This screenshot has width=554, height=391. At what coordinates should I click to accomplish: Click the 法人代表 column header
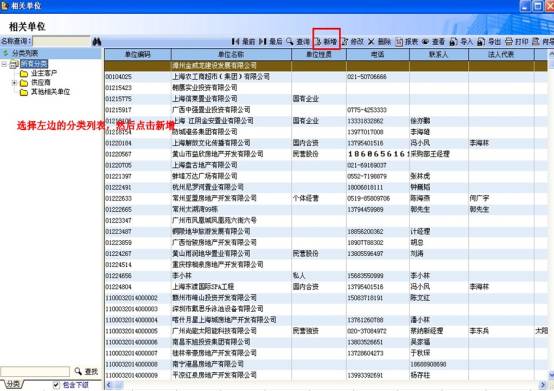501,54
